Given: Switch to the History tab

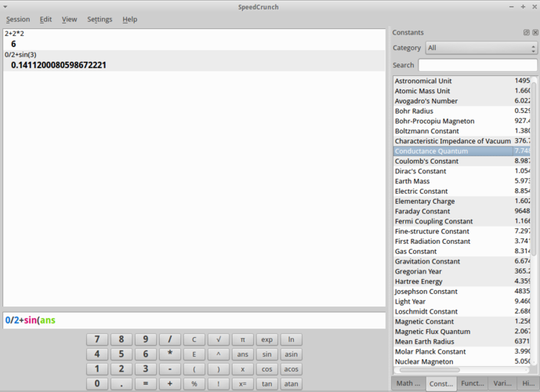Looking at the screenshot, I should coord(528,383).
